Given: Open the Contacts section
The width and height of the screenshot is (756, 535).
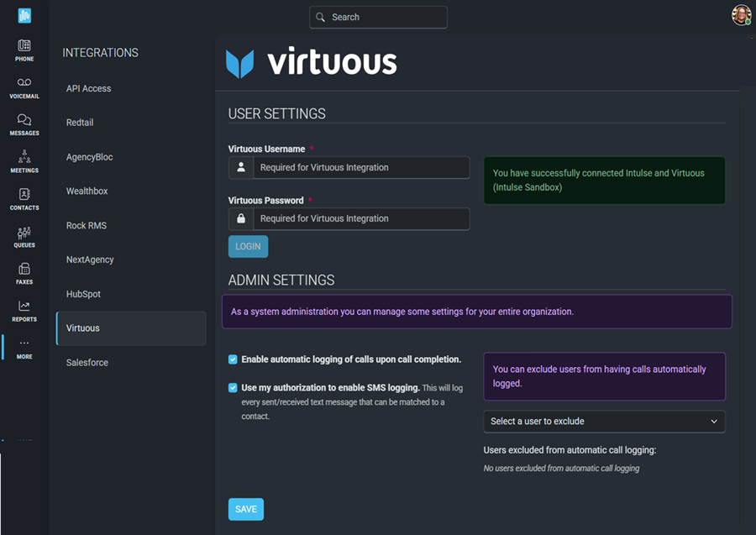Looking at the screenshot, I should point(24,195).
